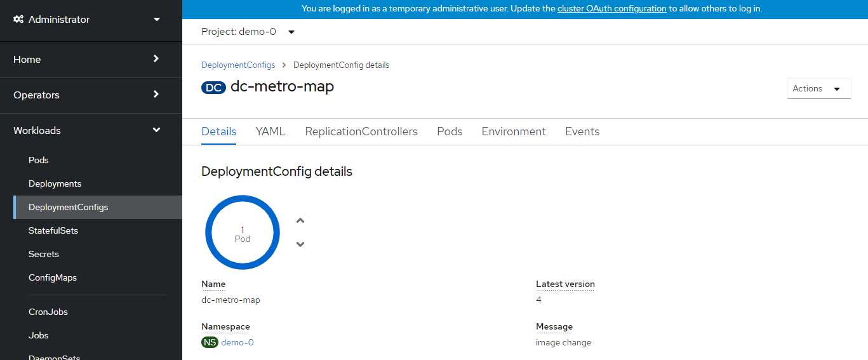Decrease pod count with down arrow
Image resolution: width=868 pixels, height=360 pixels.
[300, 244]
